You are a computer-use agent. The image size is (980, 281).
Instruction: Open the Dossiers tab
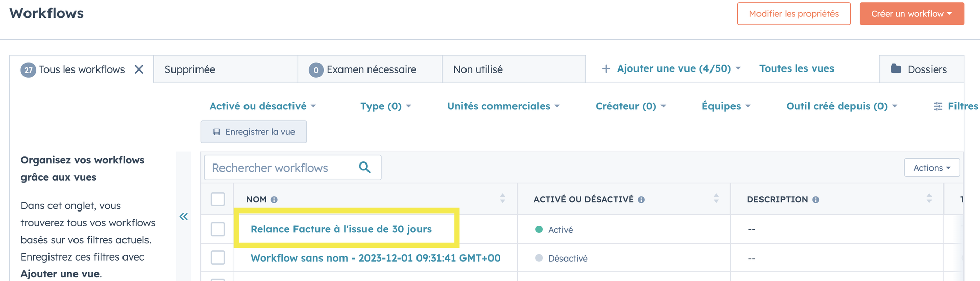coord(921,69)
